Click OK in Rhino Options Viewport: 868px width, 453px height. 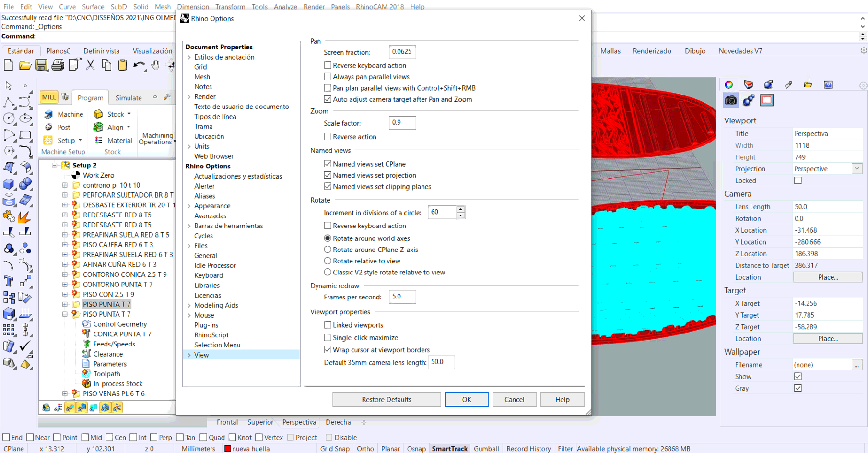[467, 399]
